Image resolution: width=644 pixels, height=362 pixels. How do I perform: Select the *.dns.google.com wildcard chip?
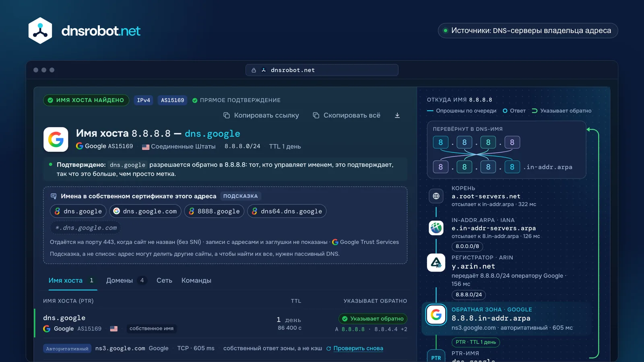click(x=86, y=228)
